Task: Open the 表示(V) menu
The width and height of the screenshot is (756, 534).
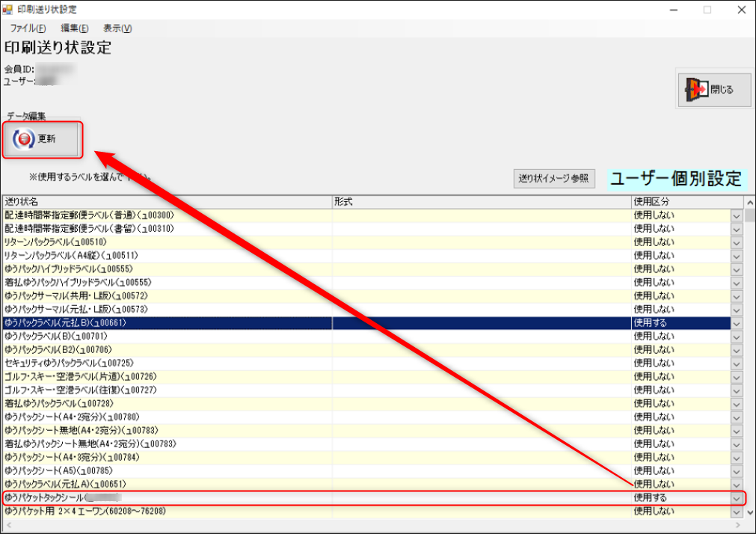Action: (x=117, y=28)
